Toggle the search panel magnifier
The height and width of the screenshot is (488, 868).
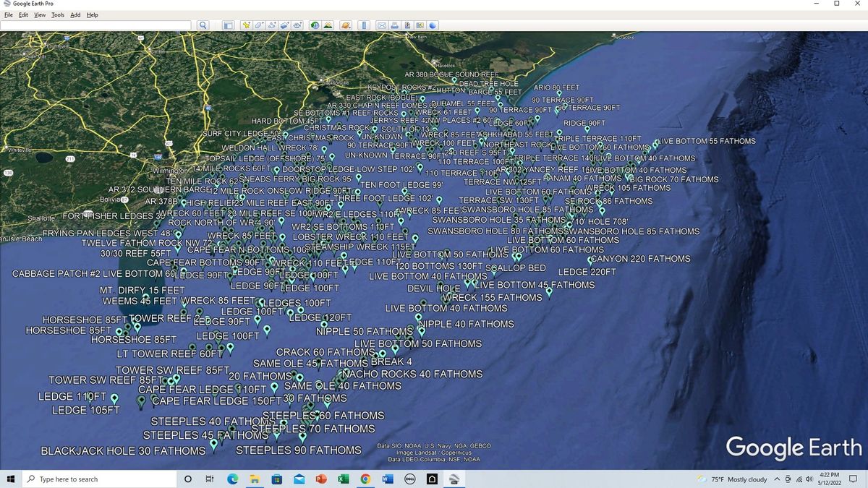coord(203,25)
